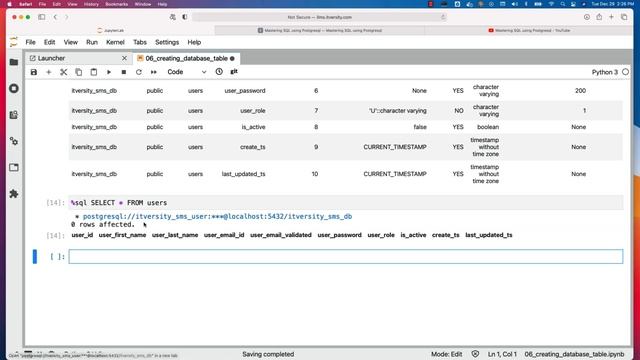Screen dimensions: 640x360
Task: Toggle the Safari sidebar
Action: tap(42, 17)
